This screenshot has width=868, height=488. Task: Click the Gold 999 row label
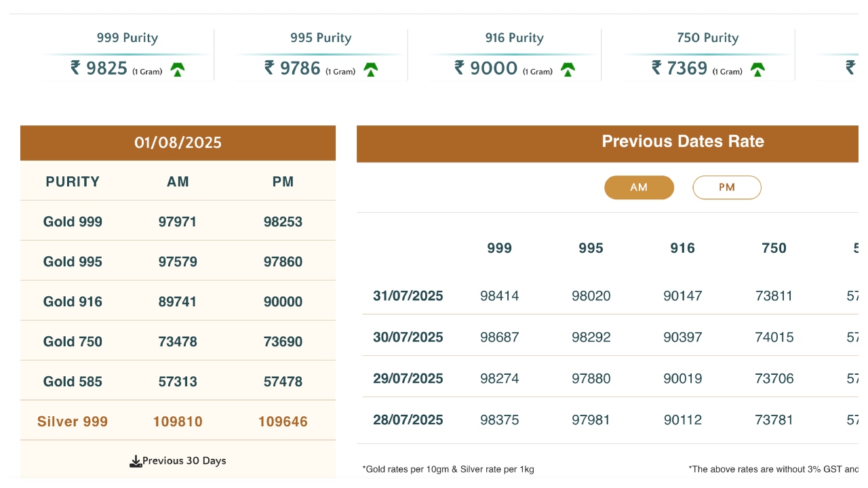coord(73,222)
